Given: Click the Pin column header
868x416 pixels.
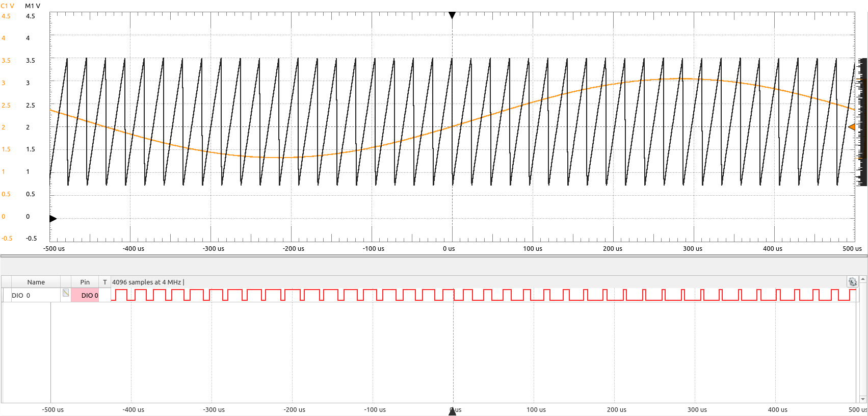Looking at the screenshot, I should [x=85, y=282].
